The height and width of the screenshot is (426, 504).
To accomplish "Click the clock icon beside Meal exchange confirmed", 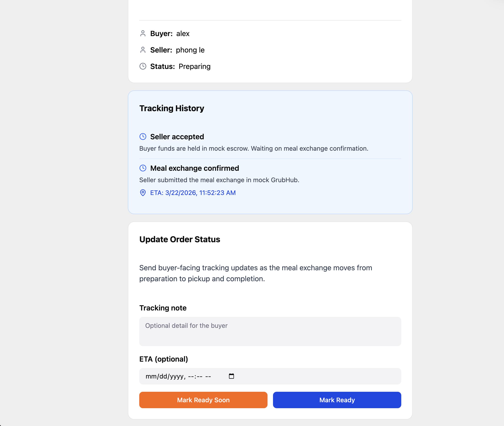I will [143, 168].
